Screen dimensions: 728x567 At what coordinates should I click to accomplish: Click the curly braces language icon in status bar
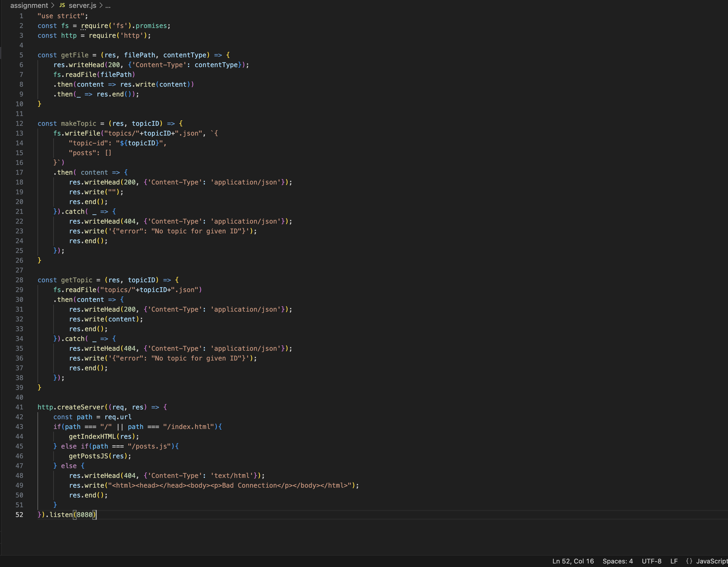pos(689,561)
